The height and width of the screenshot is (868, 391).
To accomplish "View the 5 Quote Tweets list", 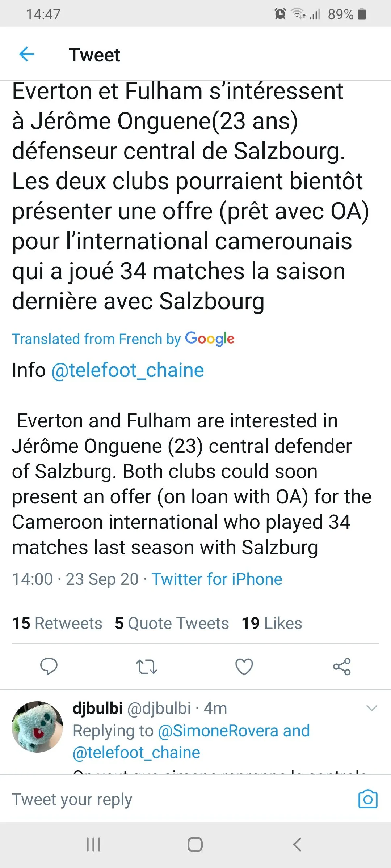I will coord(172,623).
